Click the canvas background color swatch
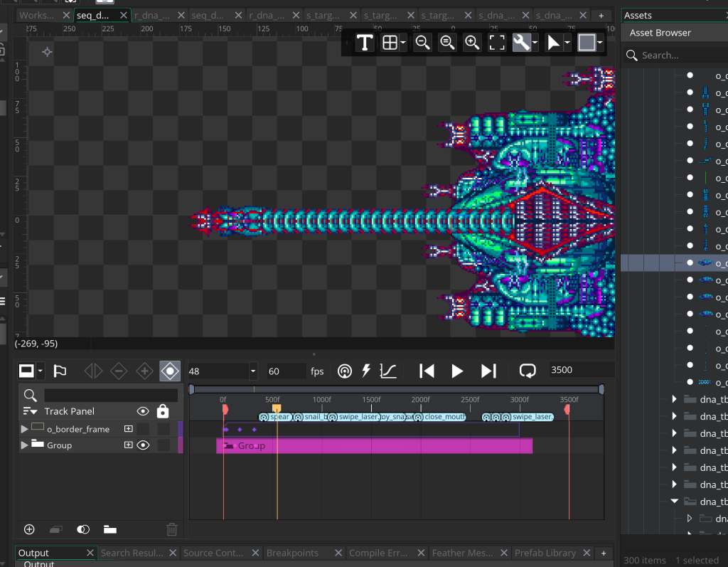Viewport: 728px width, 567px height. point(586,43)
